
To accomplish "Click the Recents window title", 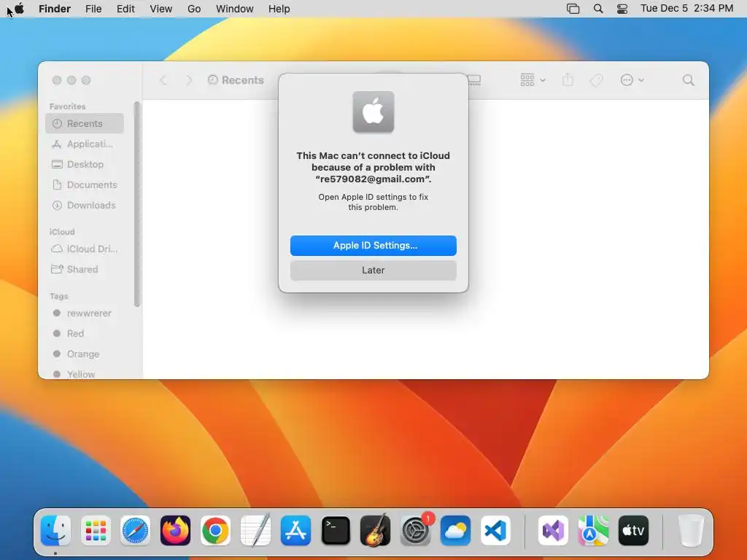I will 242,80.
